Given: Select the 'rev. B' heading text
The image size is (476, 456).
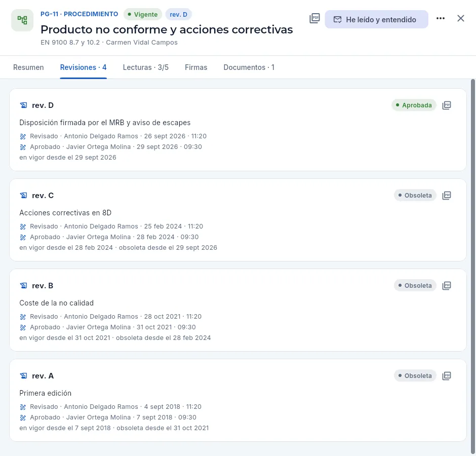Looking at the screenshot, I should [43, 286].
